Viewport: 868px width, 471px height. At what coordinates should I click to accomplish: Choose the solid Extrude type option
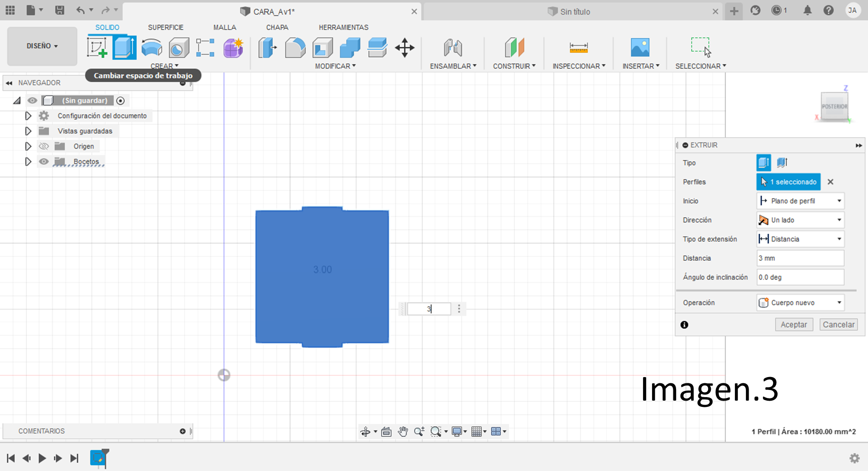pyautogui.click(x=763, y=162)
